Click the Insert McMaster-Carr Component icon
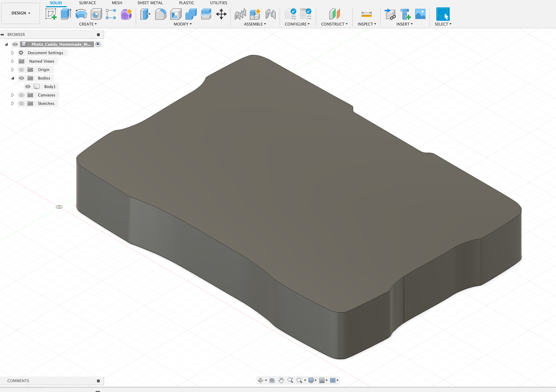Image resolution: width=556 pixels, height=392 pixels. click(x=405, y=14)
